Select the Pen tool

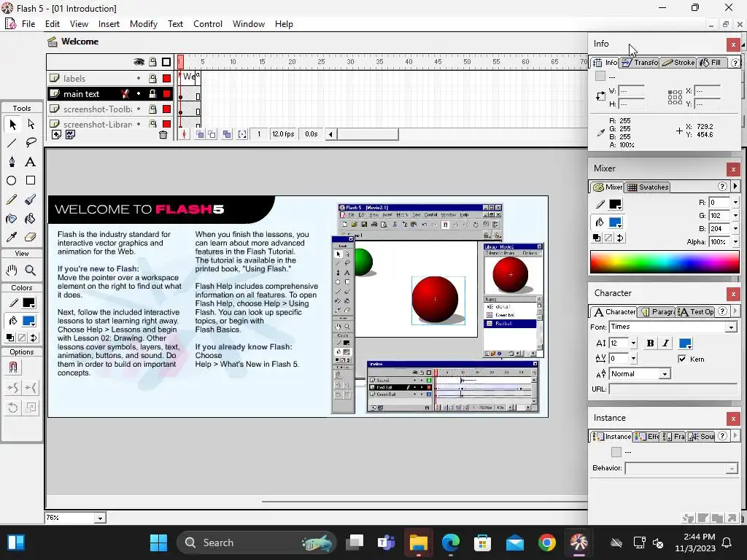click(x=12, y=161)
